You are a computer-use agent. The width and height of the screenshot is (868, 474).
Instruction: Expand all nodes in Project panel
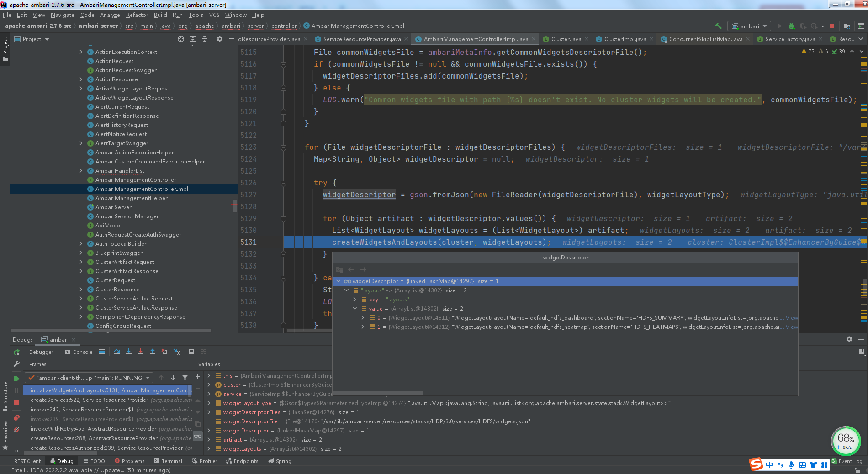[193, 39]
